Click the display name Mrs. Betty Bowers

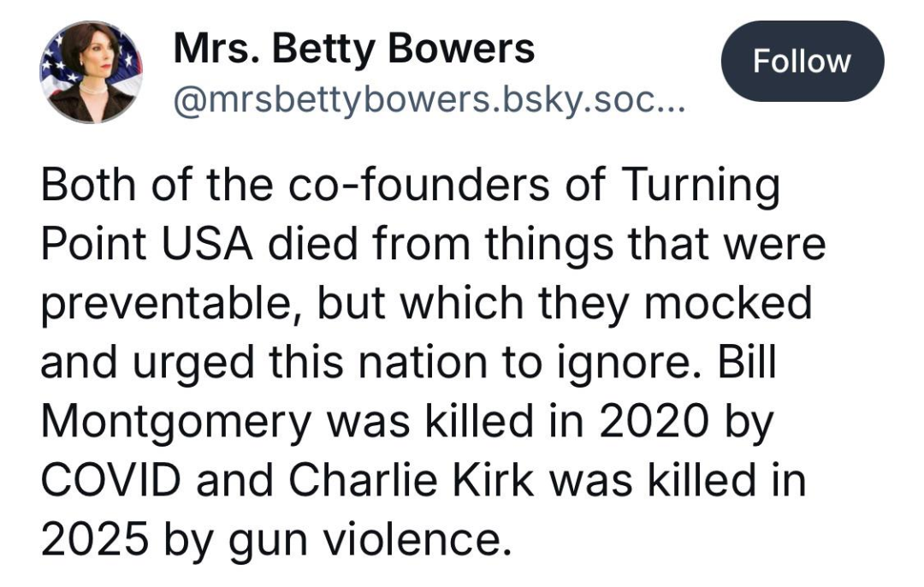tap(353, 48)
